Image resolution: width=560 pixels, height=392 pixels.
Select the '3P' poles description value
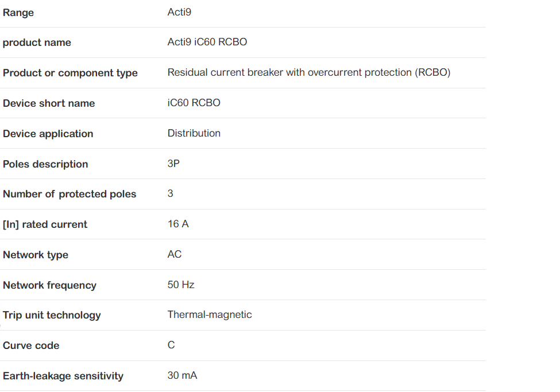(x=173, y=164)
